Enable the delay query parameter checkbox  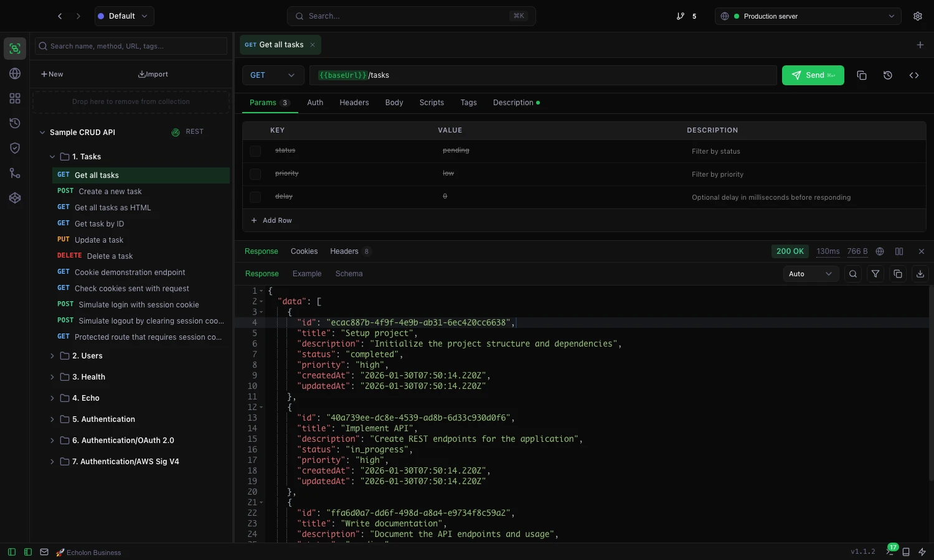point(255,197)
